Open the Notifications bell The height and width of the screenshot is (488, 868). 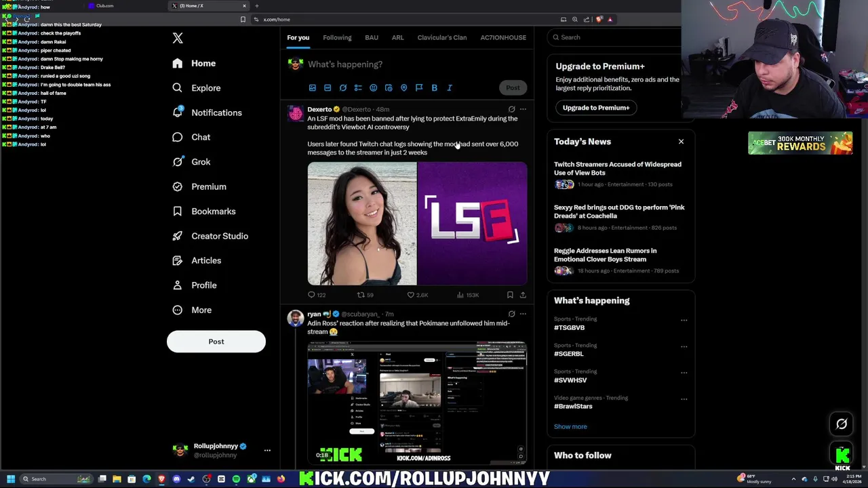pyautogui.click(x=207, y=113)
